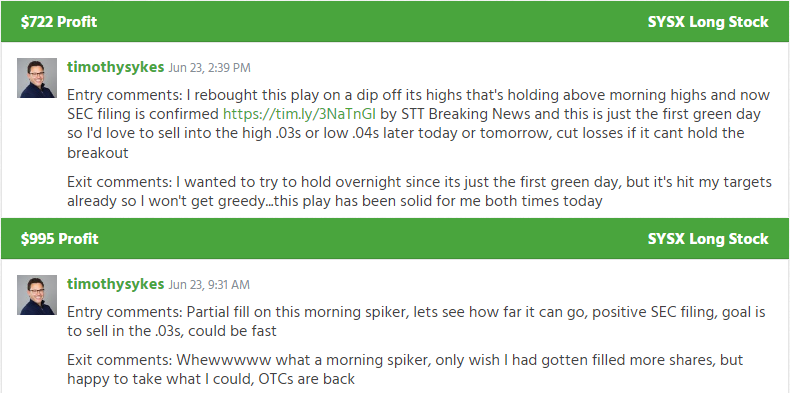Click the green $722 Profit banner bar
The width and height of the screenshot is (790, 393).
[395, 22]
